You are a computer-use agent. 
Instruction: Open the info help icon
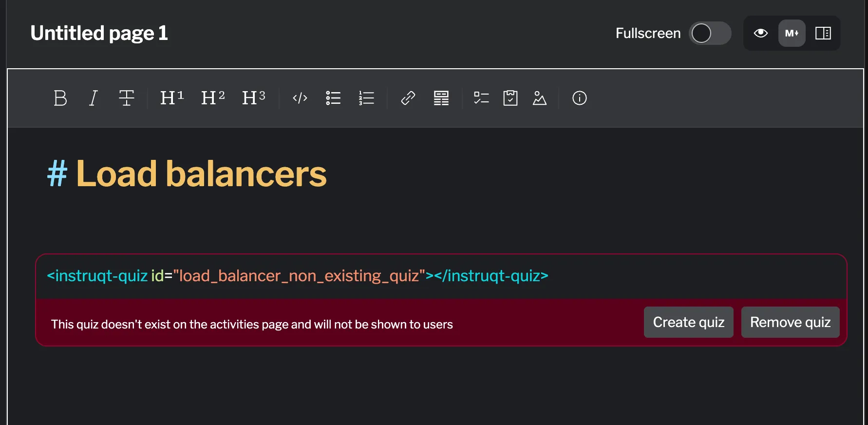tap(580, 98)
